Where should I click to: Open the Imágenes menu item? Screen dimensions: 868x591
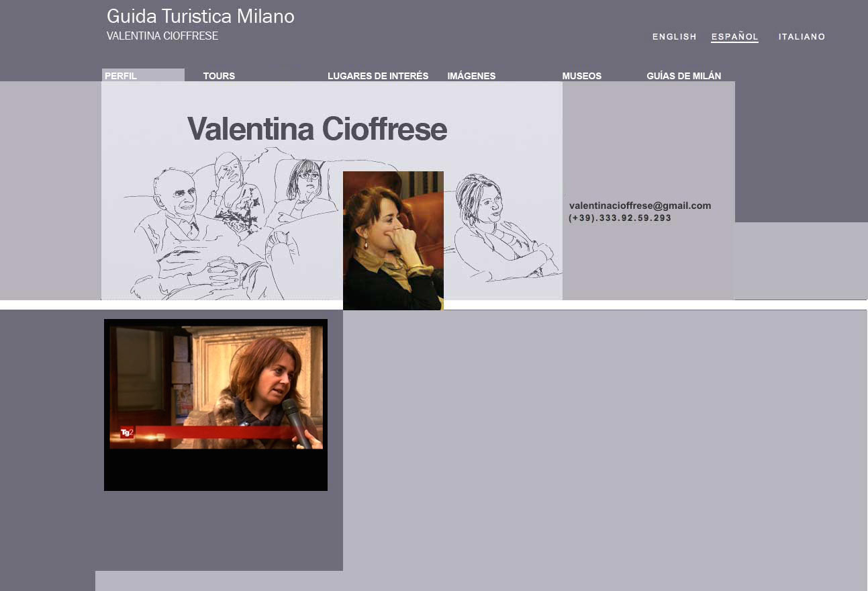(471, 76)
